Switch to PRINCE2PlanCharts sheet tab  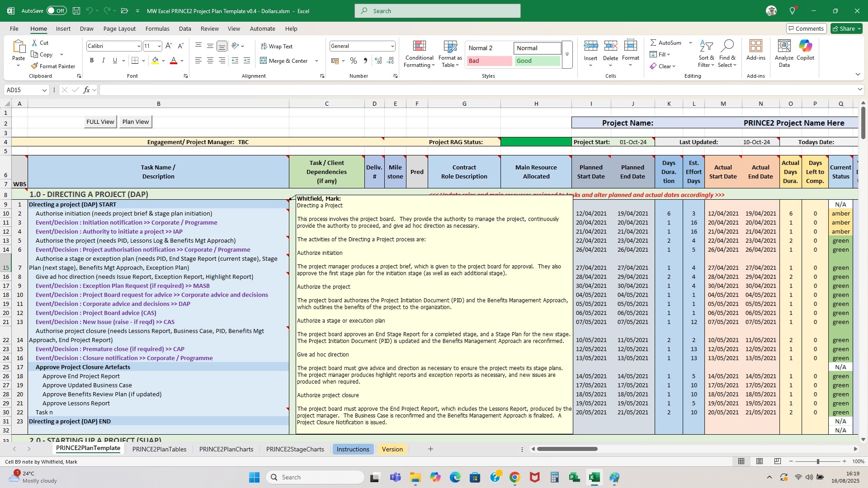coord(226,449)
